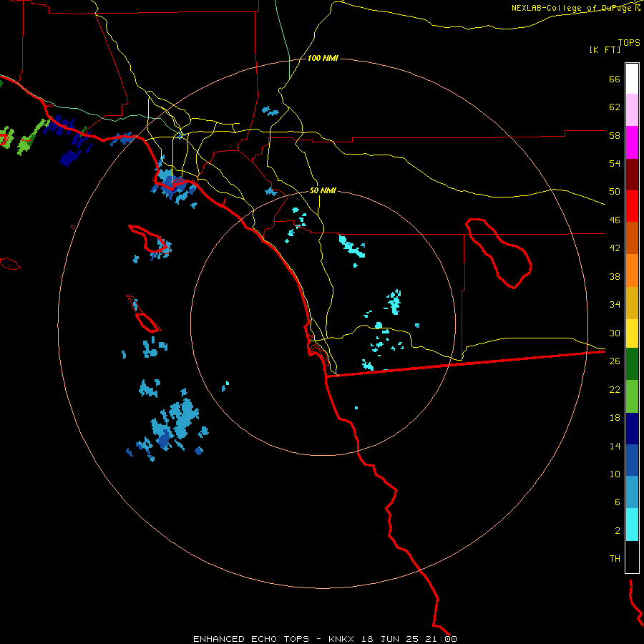Click the 'TOPS' legend heading
This screenshot has height=644, width=644.
click(x=629, y=43)
